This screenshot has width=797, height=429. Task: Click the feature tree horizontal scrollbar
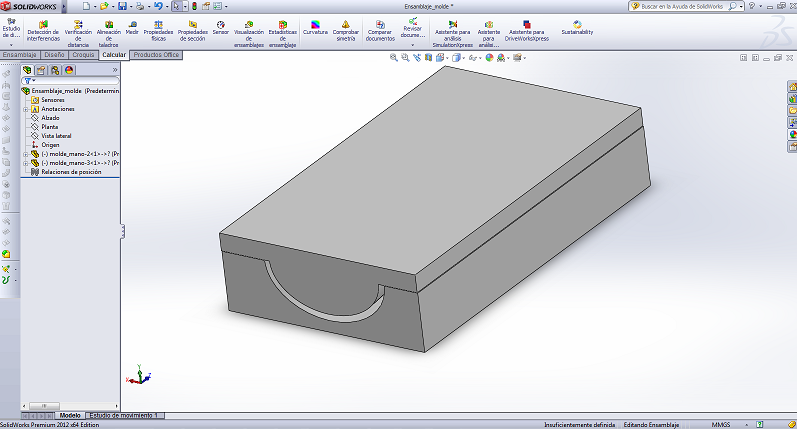44,406
